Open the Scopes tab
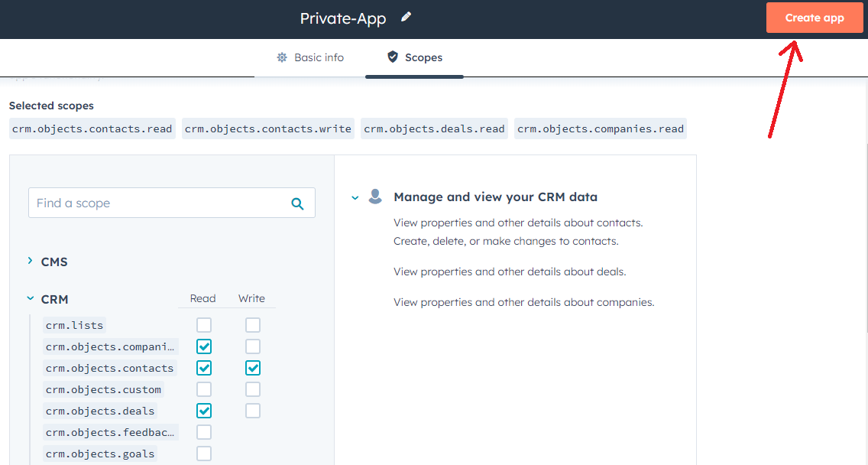The width and height of the screenshot is (868, 465). pos(414,57)
